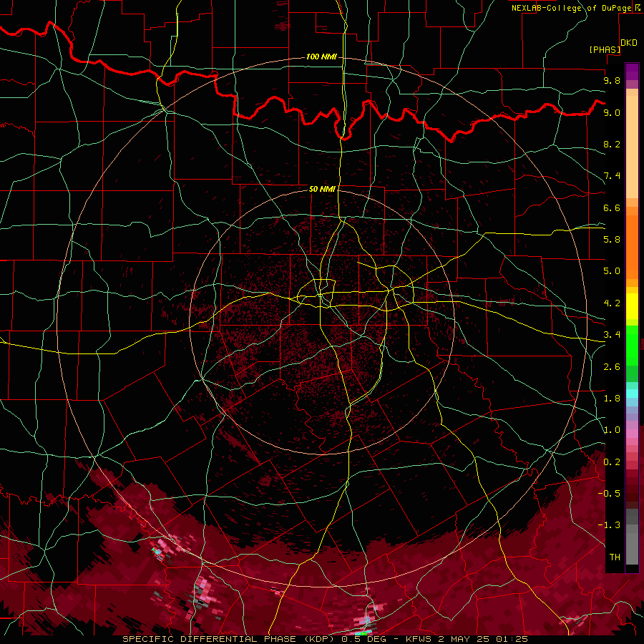
Task: Click the 7.4 value on the color scale
Action: (x=612, y=176)
